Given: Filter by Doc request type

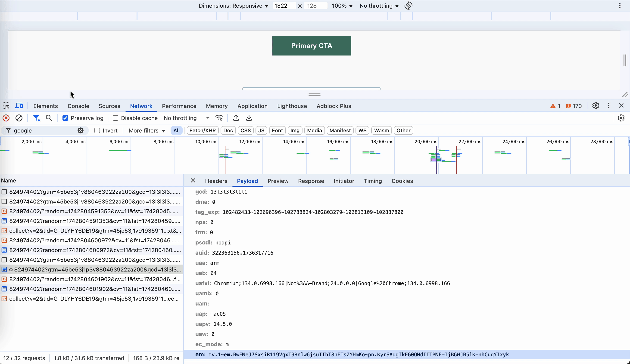Looking at the screenshot, I should (x=228, y=130).
